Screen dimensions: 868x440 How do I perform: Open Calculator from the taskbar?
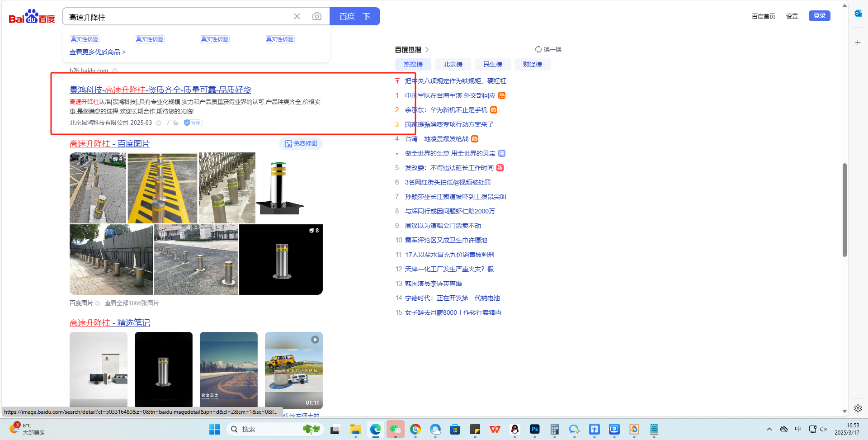pos(555,429)
